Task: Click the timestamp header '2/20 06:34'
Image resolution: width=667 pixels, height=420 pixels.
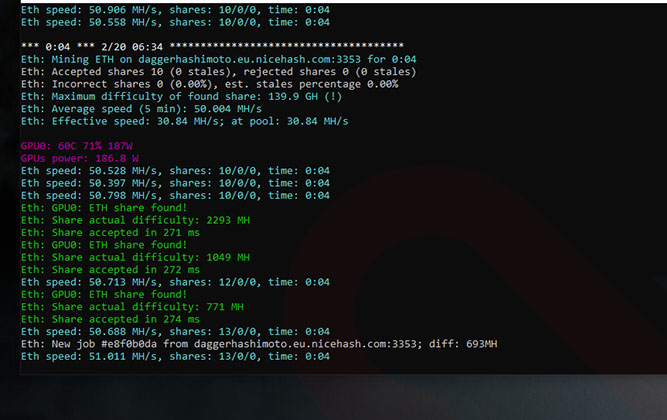Action: pyautogui.click(x=132, y=47)
